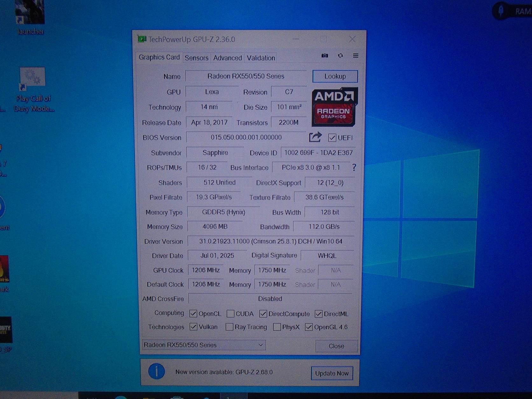Click the Digital Signature value WHQL

pyautogui.click(x=327, y=255)
